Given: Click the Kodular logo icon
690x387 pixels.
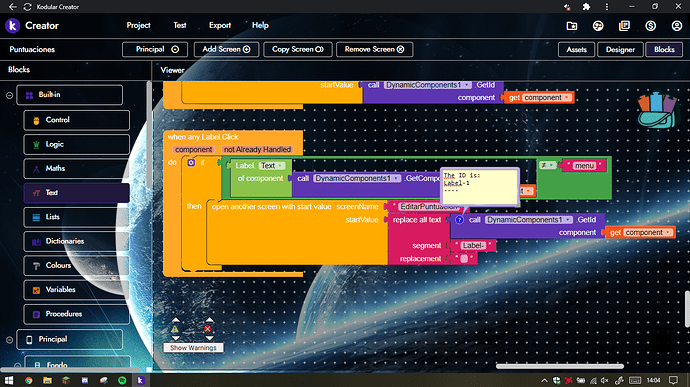Looking at the screenshot, I should pos(12,26).
